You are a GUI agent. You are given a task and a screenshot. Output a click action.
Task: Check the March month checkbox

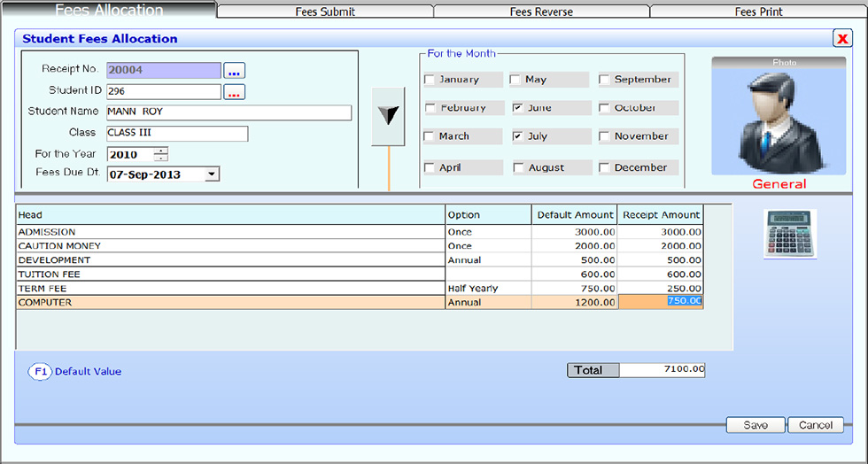click(429, 136)
